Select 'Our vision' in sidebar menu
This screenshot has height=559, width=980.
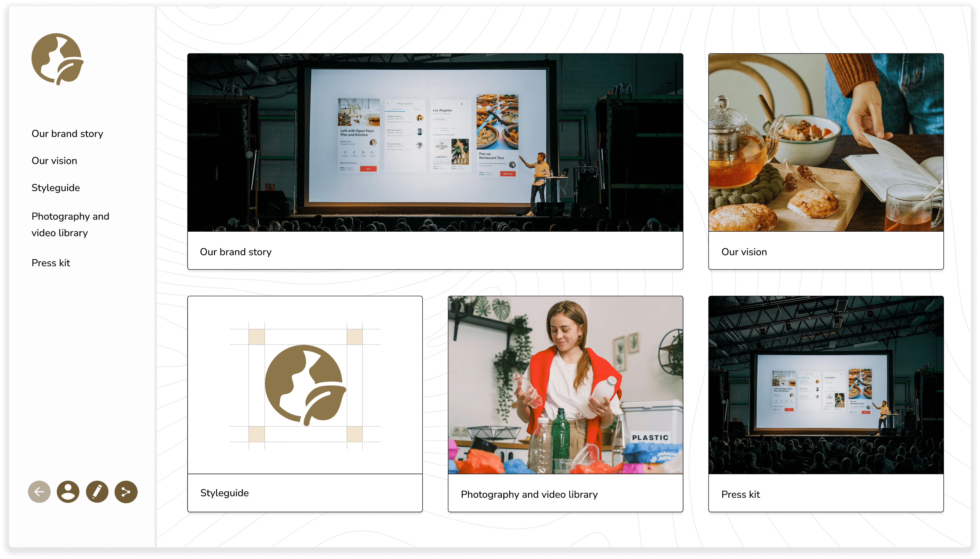[54, 161]
